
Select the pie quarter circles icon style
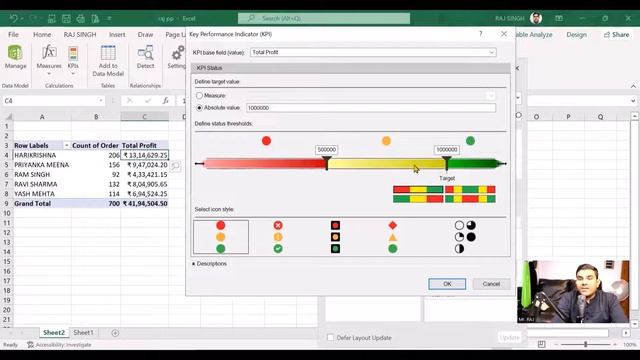coord(465,237)
